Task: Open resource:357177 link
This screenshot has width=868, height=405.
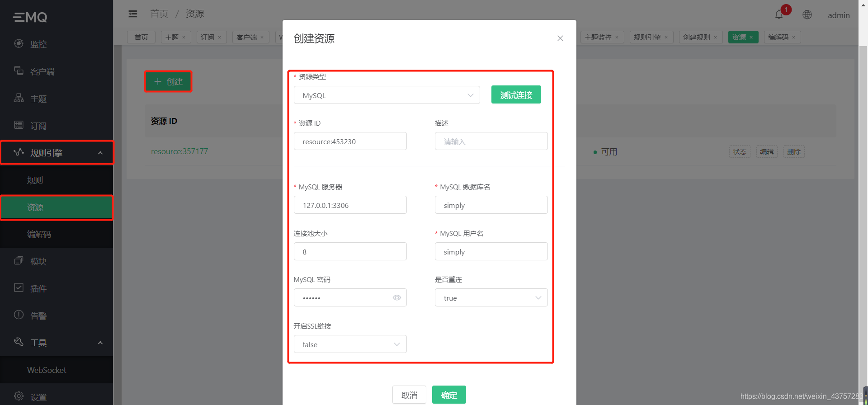Action: pos(179,151)
